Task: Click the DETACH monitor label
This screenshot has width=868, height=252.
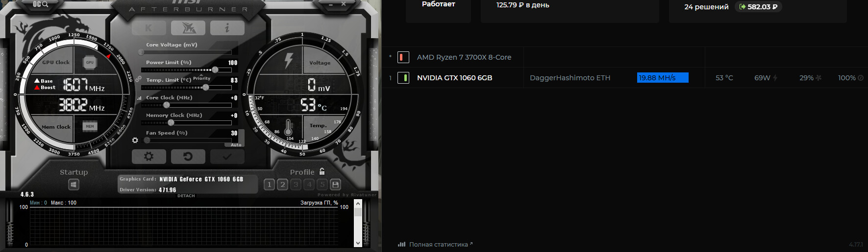Action: pyautogui.click(x=186, y=196)
